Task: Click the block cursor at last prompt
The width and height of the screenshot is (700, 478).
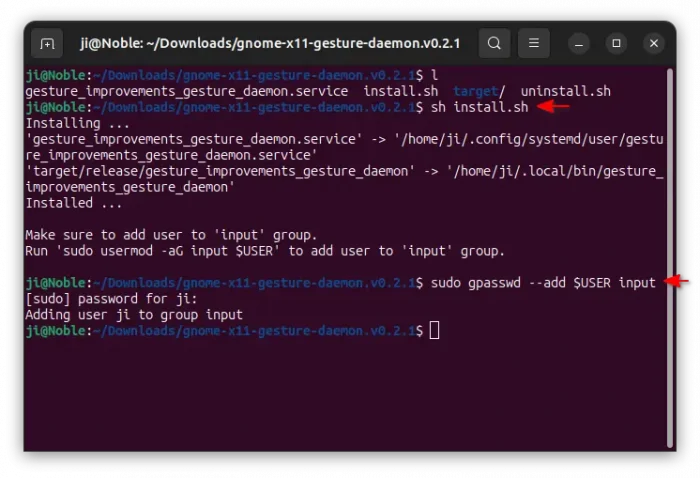Action: click(x=434, y=331)
